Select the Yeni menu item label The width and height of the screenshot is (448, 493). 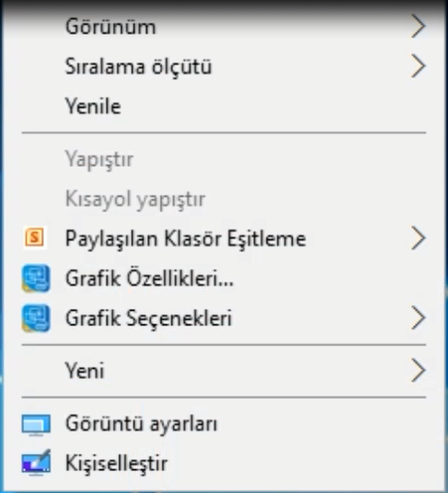point(84,371)
